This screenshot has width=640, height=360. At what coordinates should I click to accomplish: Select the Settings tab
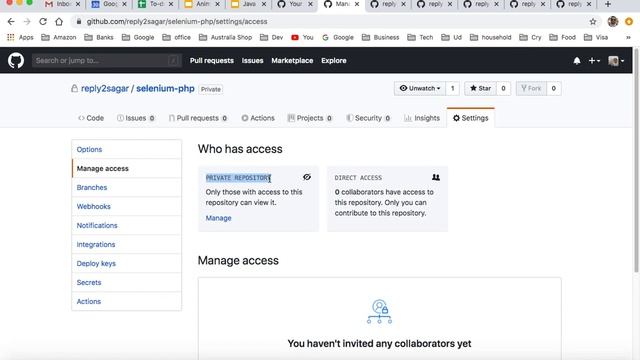tap(471, 118)
